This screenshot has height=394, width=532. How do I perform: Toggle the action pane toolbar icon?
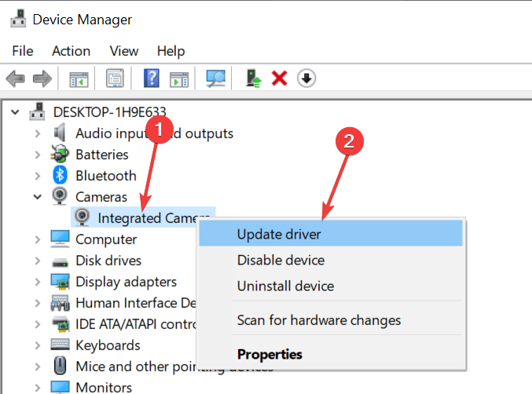pyautogui.click(x=179, y=79)
